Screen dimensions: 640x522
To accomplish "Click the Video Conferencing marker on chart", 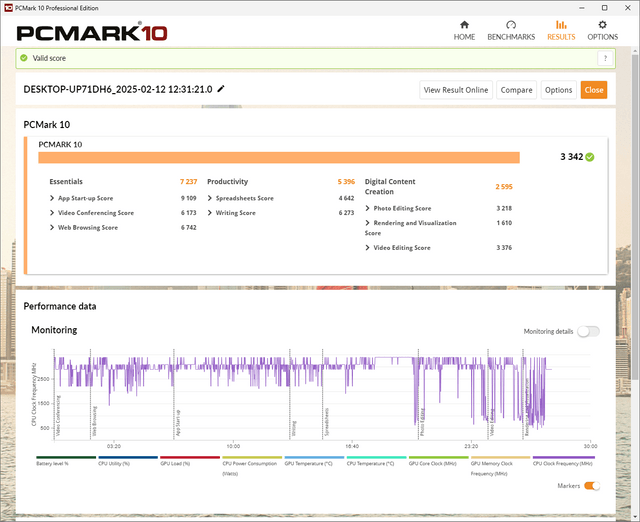I will [58, 415].
